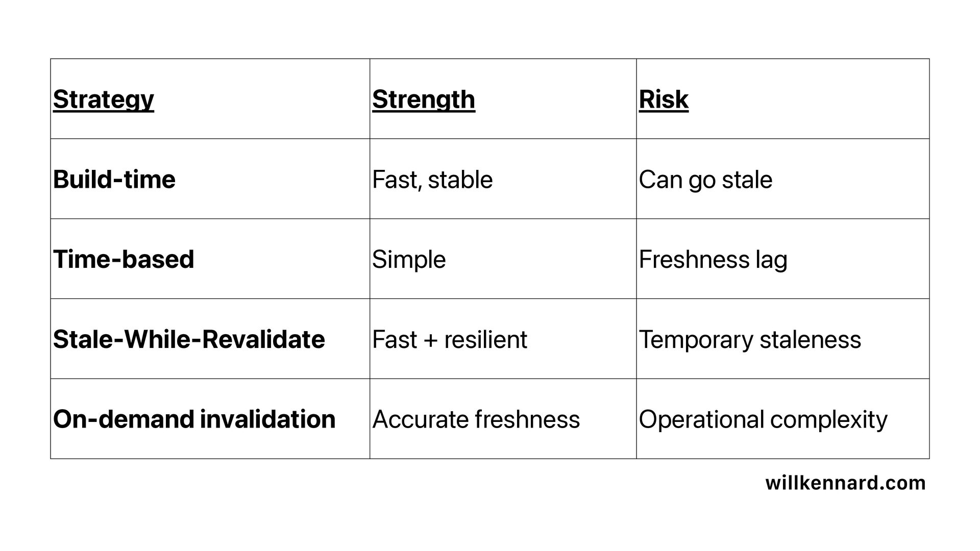Click the 'Freshness lag' risk cell
The image size is (980, 551).
(782, 259)
